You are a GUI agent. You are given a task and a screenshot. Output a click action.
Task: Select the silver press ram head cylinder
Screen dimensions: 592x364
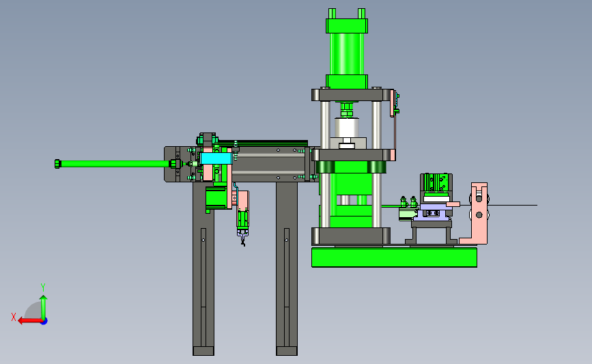[347, 128]
